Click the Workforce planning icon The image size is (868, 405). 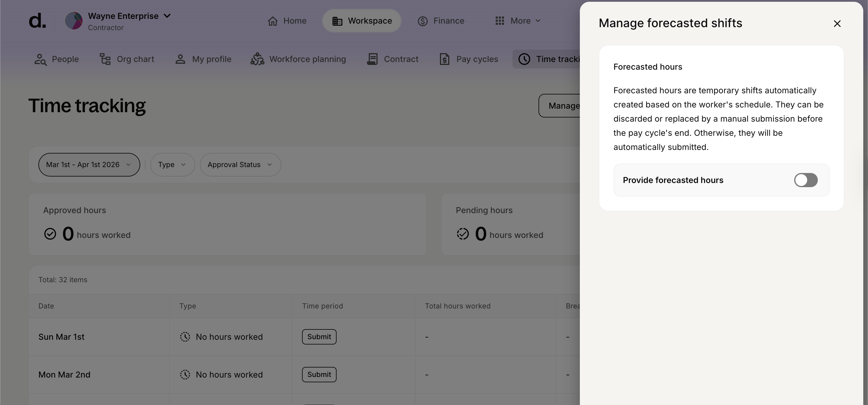click(257, 59)
